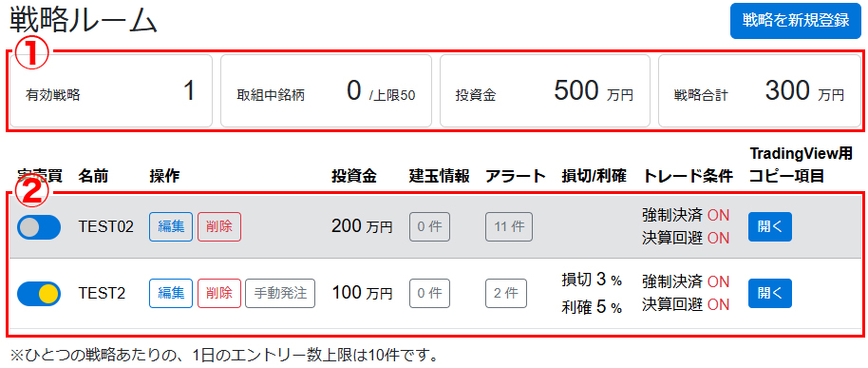Select the 投資金 500 万円 card
This screenshot has width=868, height=368.
pyautogui.click(x=545, y=91)
